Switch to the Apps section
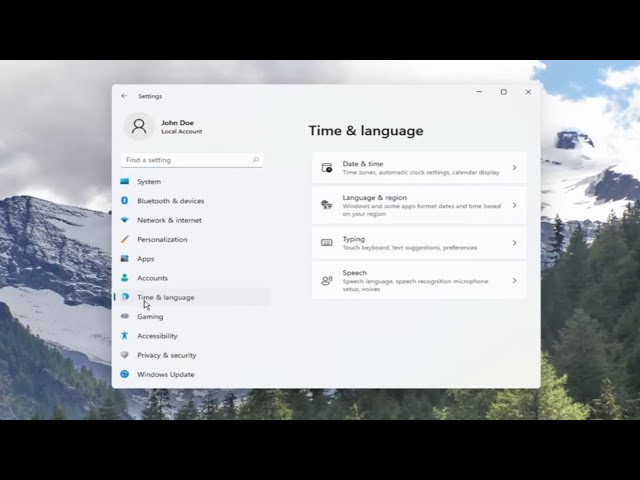This screenshot has width=640, height=480. 192,258
